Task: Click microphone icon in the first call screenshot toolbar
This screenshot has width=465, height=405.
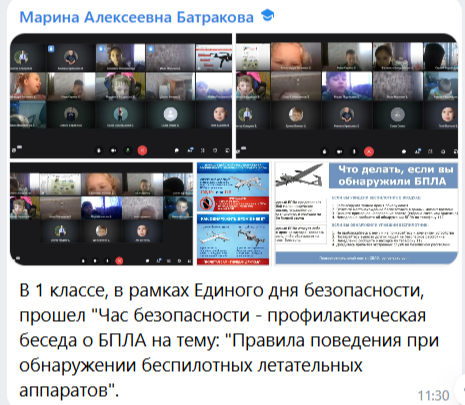Action: coord(99,151)
